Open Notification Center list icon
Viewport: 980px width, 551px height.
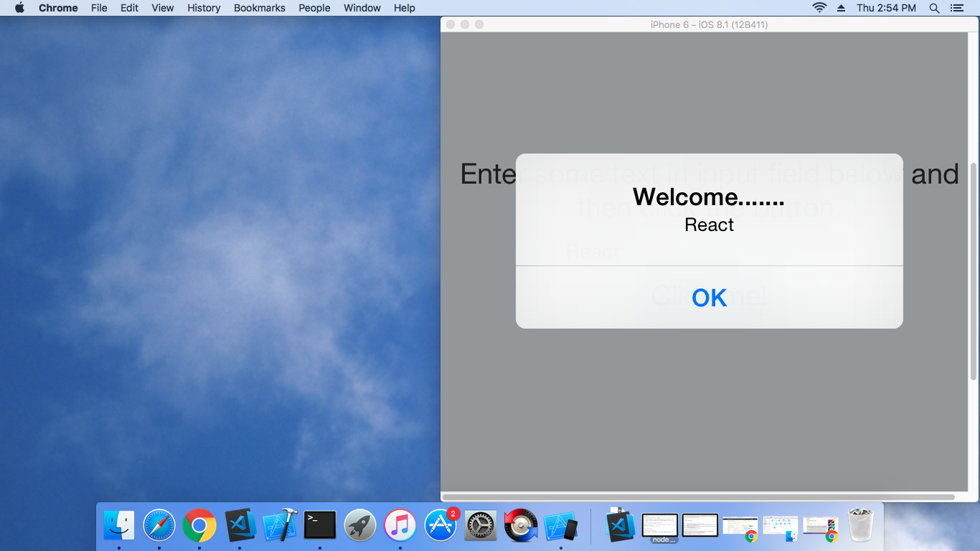(x=956, y=8)
